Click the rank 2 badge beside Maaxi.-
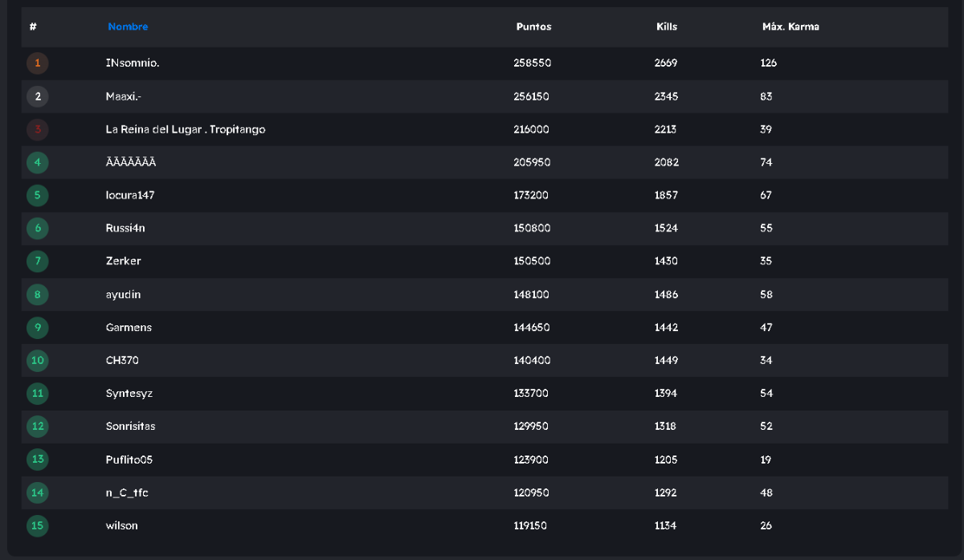This screenshot has width=964, height=560. point(37,96)
